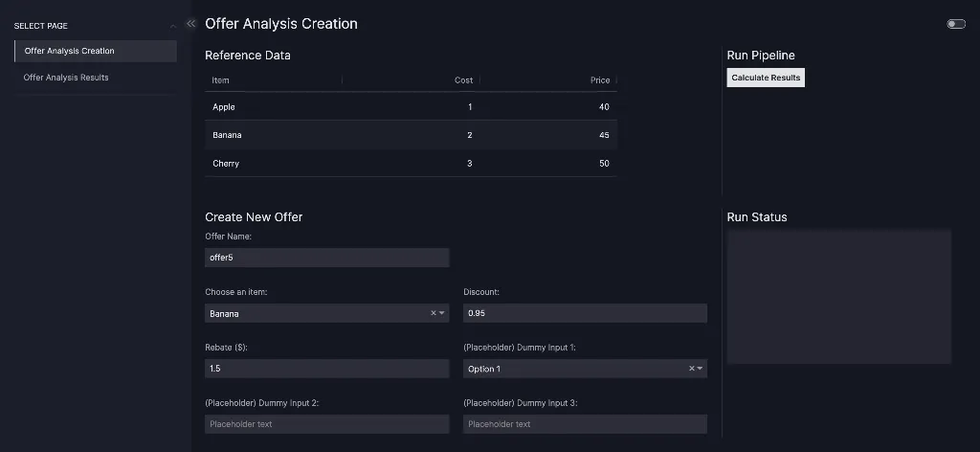Viewport: 980px width, 452px height.
Task: Click the Calculate Results button
Action: [766, 78]
